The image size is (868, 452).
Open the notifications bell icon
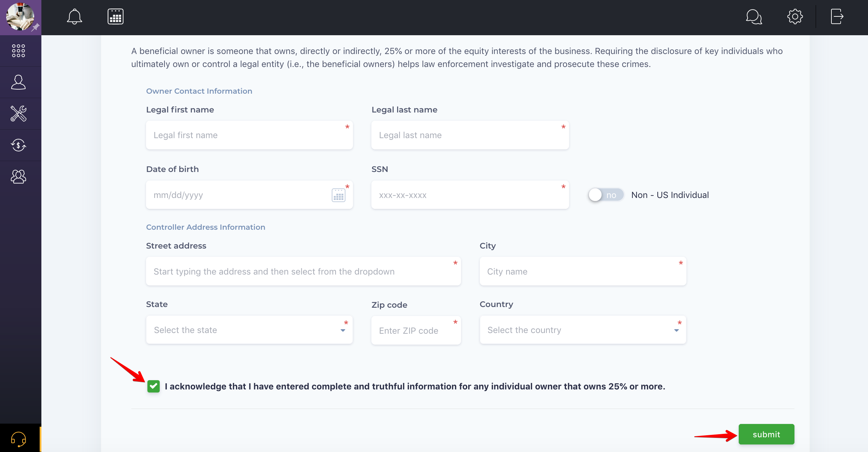pyautogui.click(x=74, y=16)
